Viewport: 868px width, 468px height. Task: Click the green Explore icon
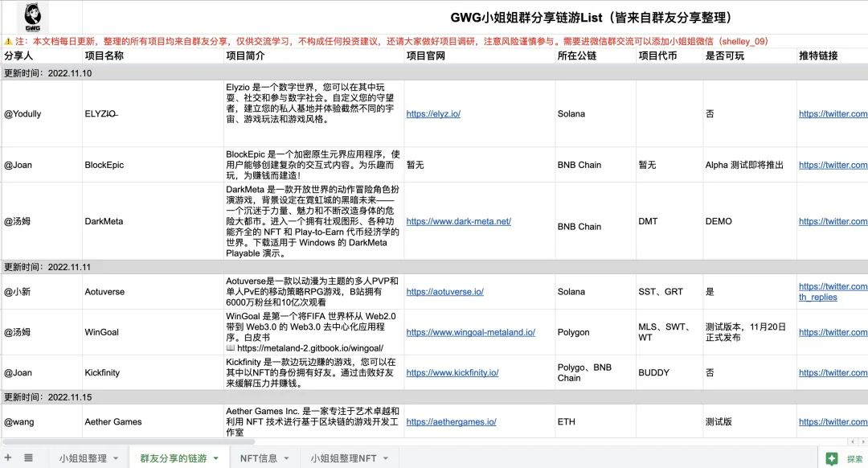832,458
